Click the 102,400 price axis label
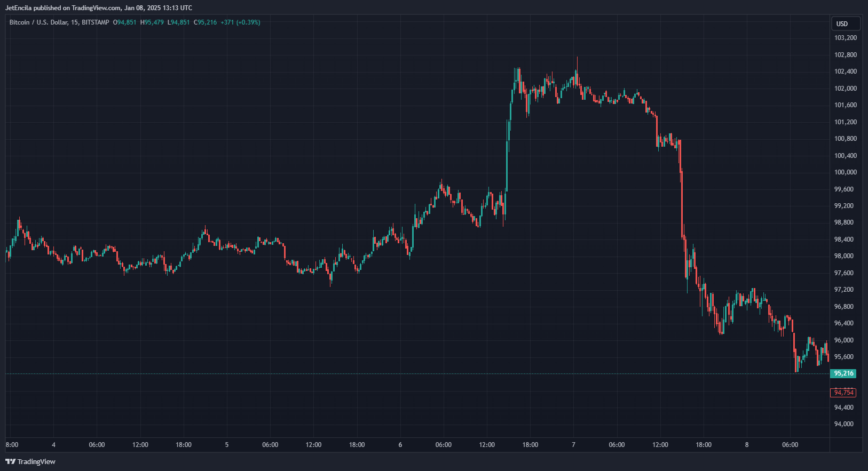 point(846,71)
